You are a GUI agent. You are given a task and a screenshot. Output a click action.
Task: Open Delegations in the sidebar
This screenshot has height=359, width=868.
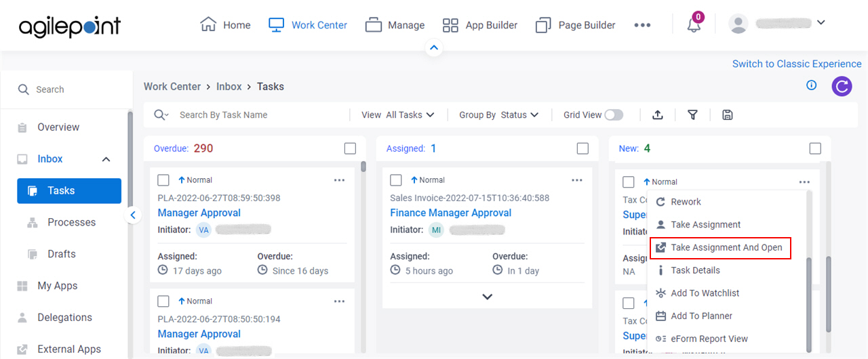point(64,318)
